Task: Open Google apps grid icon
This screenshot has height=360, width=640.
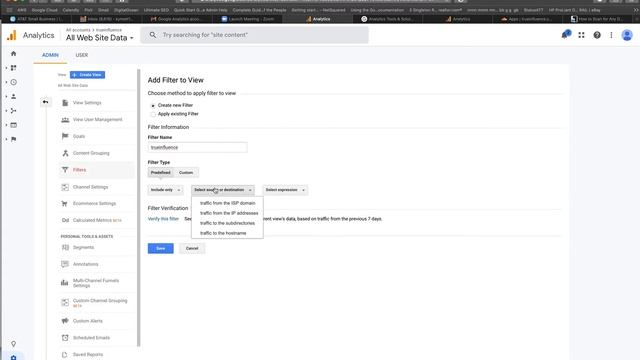Action: click(581, 35)
